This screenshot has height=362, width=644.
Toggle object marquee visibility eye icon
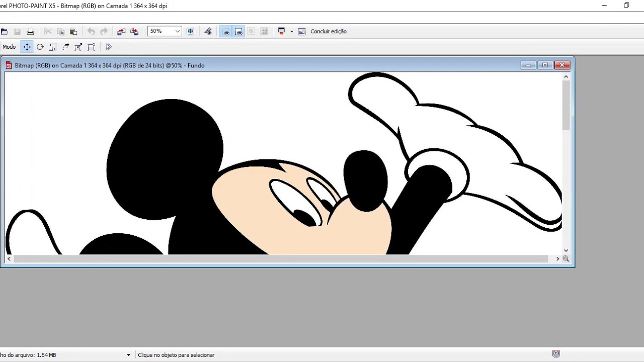tap(226, 31)
